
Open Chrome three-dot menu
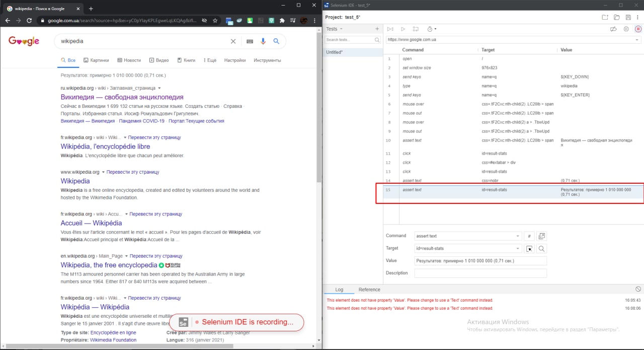(315, 21)
